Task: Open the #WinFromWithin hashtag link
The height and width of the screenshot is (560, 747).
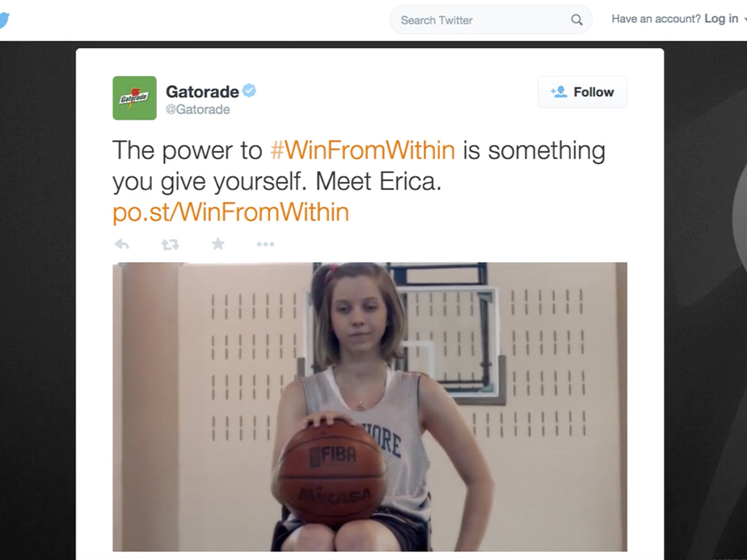Action: [x=362, y=150]
